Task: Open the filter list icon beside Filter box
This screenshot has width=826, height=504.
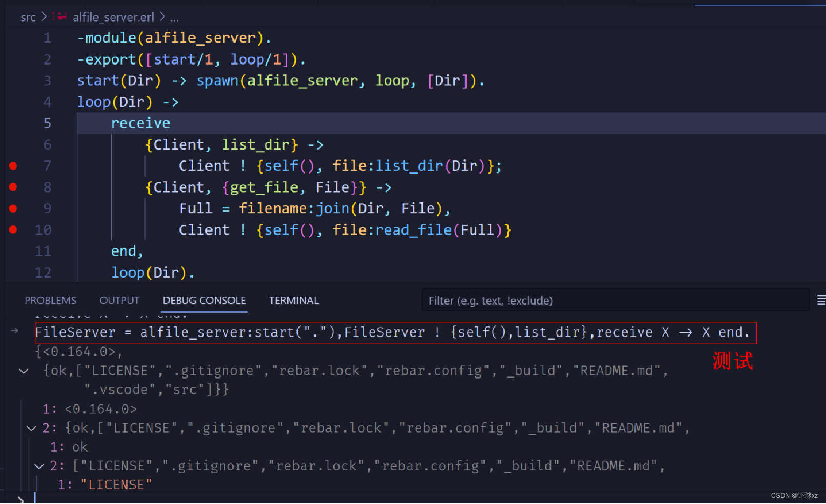Action: point(821,301)
